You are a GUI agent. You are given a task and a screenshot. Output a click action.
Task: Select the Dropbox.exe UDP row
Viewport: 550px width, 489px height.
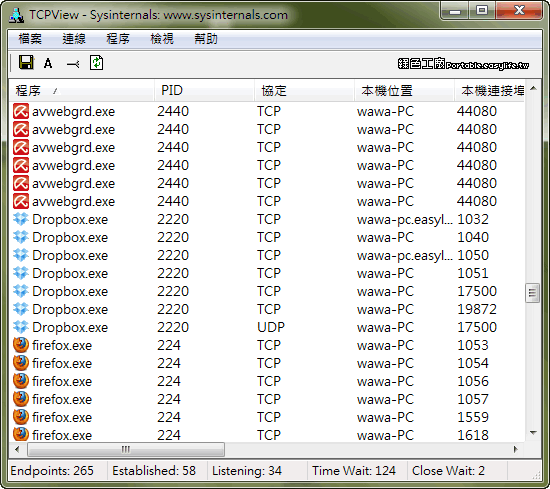pos(268,327)
